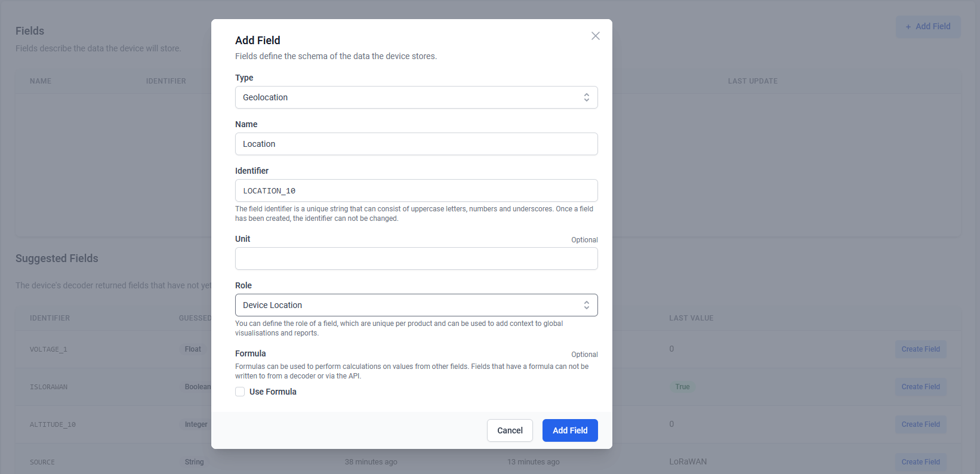Viewport: 980px width, 474px height.
Task: Click the chevron arrows in Role selector
Action: point(587,305)
